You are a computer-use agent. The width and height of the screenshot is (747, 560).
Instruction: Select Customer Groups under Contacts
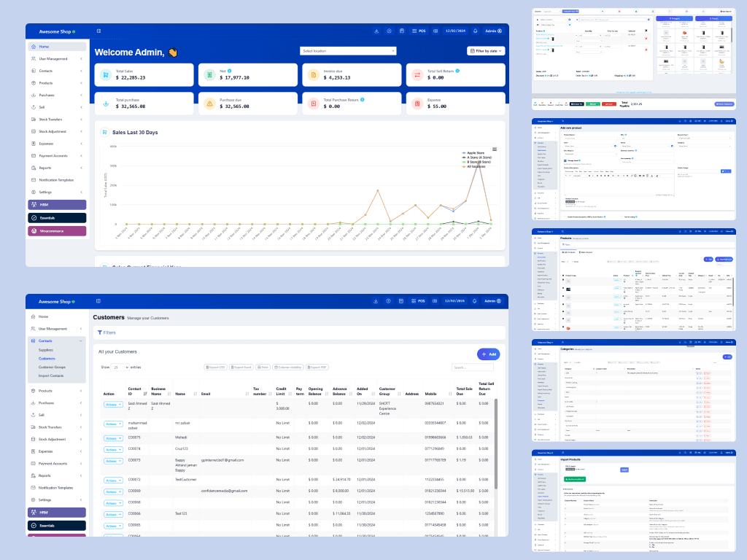point(52,367)
